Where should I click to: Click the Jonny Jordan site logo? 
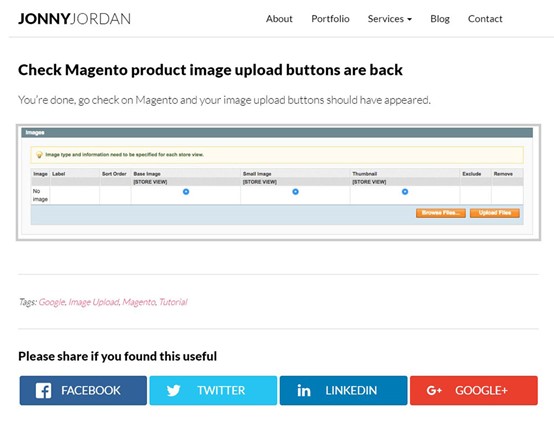[74, 19]
